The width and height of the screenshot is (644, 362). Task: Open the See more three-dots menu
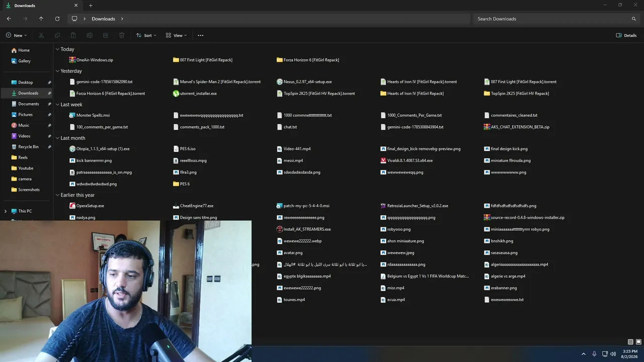201,35
